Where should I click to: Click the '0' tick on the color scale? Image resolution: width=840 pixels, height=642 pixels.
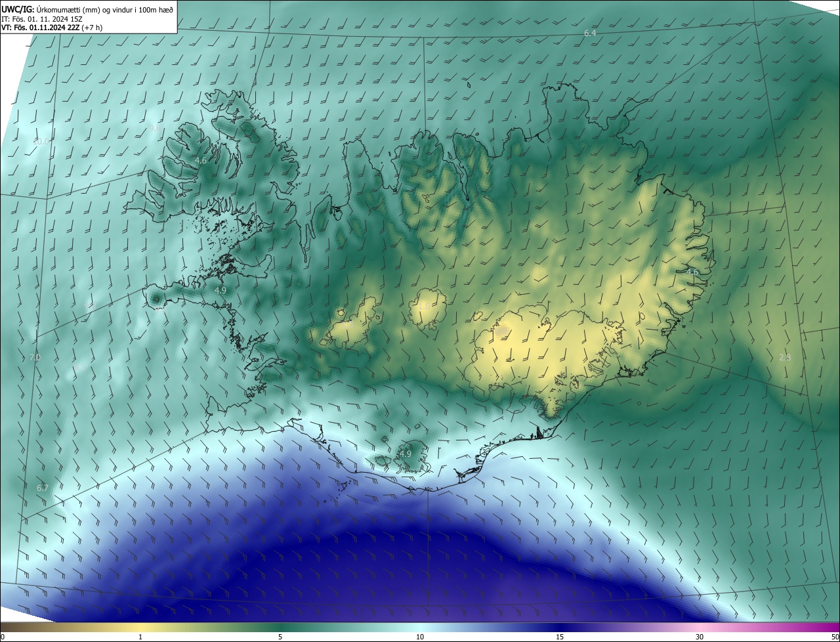click(x=3, y=637)
